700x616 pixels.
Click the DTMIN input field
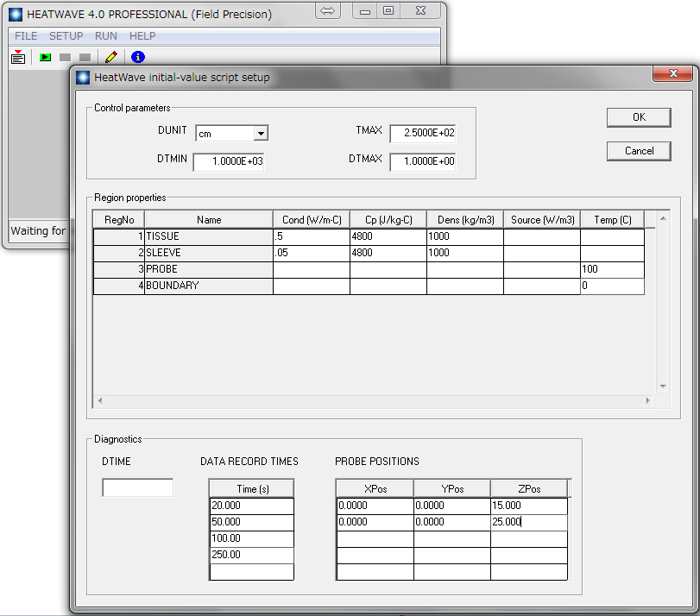tap(229, 161)
